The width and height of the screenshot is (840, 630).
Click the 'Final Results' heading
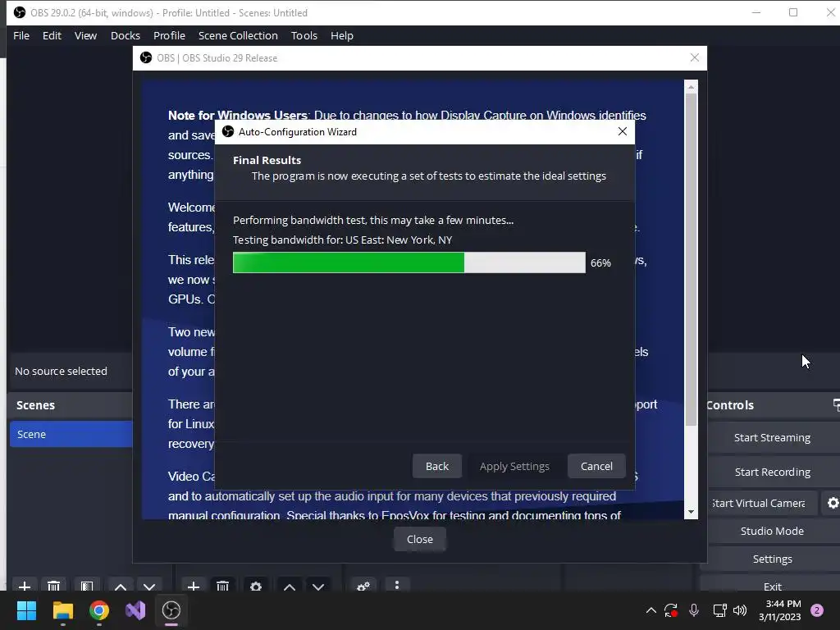[x=267, y=160]
